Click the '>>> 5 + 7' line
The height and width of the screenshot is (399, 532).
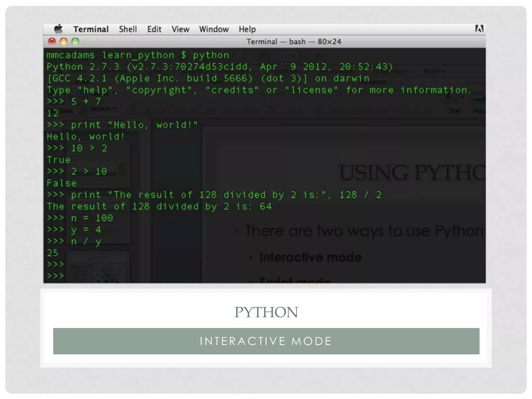pyautogui.click(x=74, y=101)
